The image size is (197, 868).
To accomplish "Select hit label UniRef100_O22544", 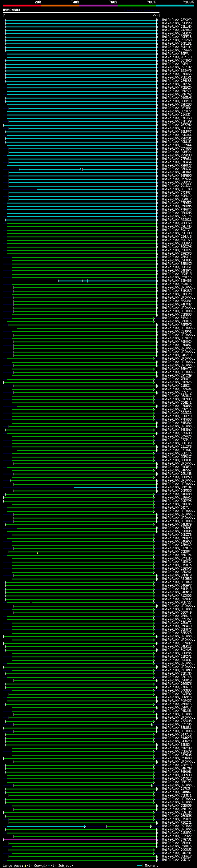I will coord(177,145).
